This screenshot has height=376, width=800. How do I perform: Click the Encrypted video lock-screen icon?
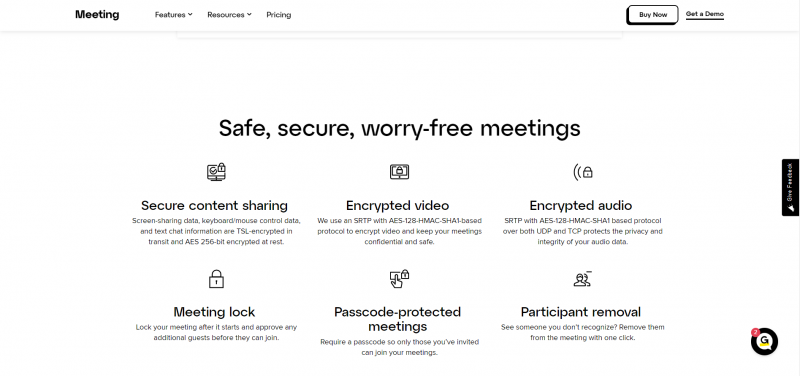pyautogui.click(x=399, y=172)
